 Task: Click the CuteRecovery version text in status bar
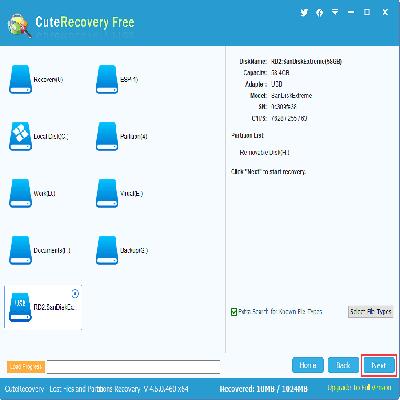click(x=97, y=389)
